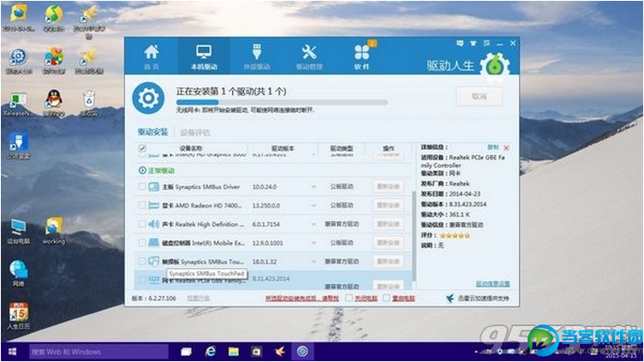Click the graphics card icon for AMD Radeon

click(153, 205)
